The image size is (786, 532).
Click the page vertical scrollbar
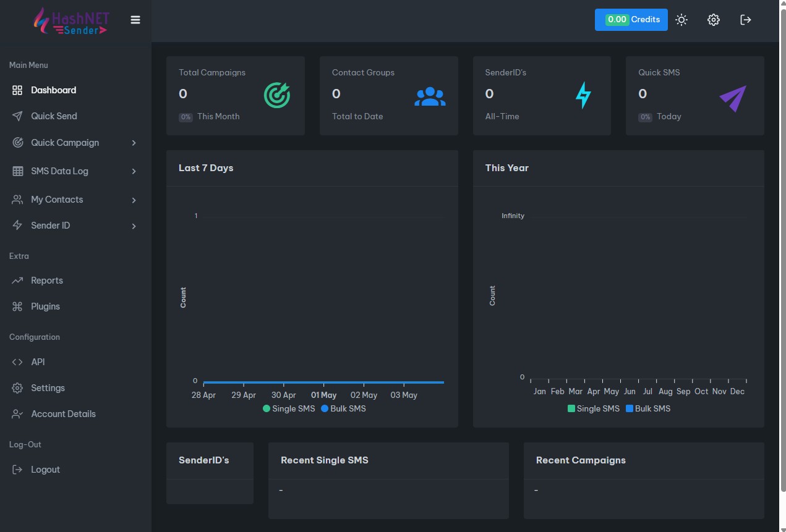coord(781,247)
